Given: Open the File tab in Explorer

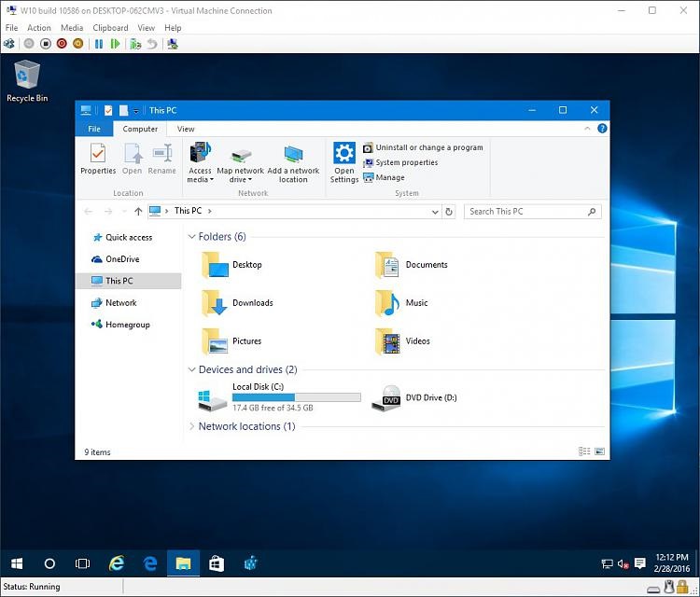Looking at the screenshot, I should [94, 129].
